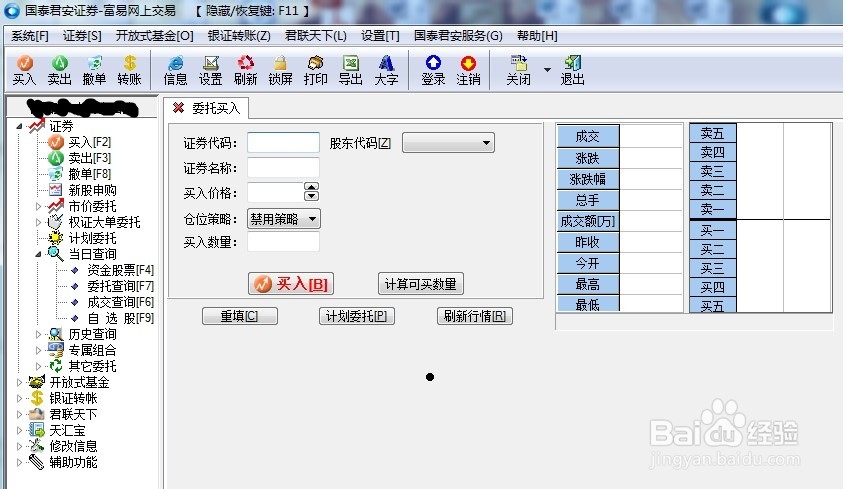Viewport: 846px width, 489px height.
Task: Open 资金股票[F4] query
Action: pyautogui.click(x=120, y=270)
